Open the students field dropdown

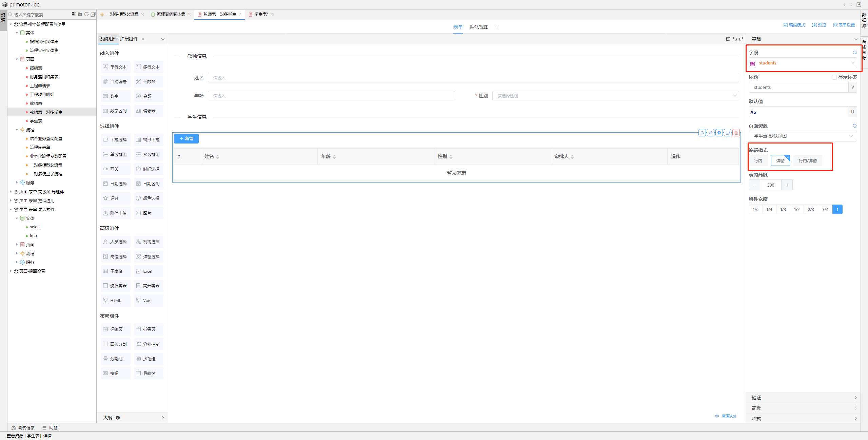(803, 63)
